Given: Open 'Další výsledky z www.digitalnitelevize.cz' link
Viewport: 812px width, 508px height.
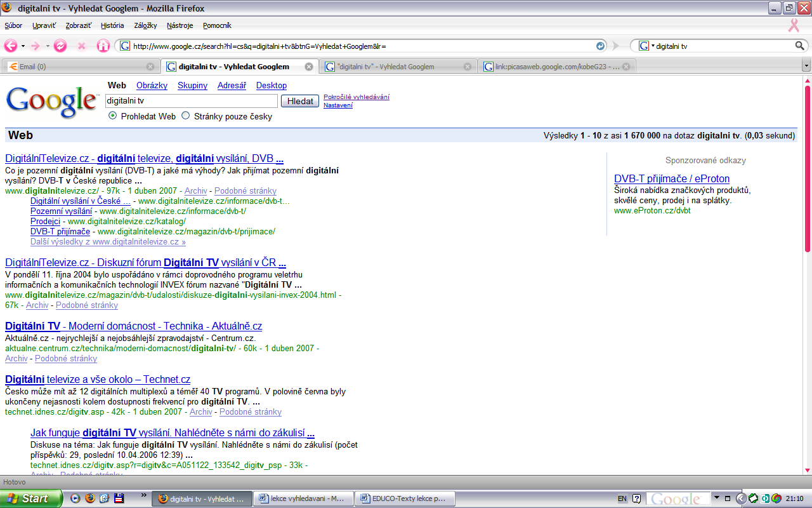Looking at the screenshot, I should point(108,241).
